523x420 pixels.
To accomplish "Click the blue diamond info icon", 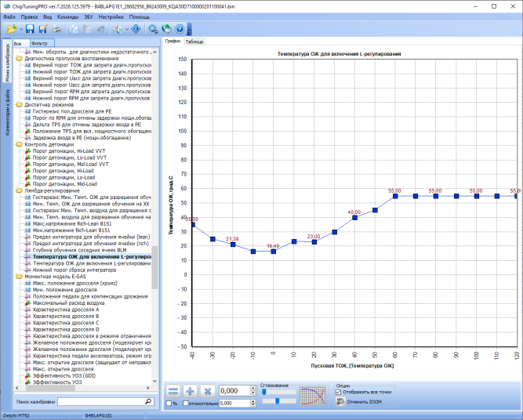I will 136,29.
